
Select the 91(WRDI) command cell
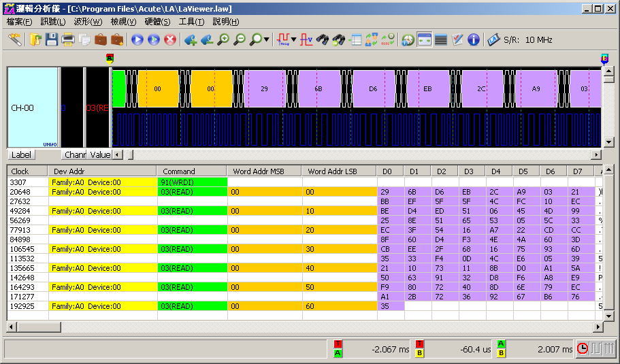tap(193, 182)
